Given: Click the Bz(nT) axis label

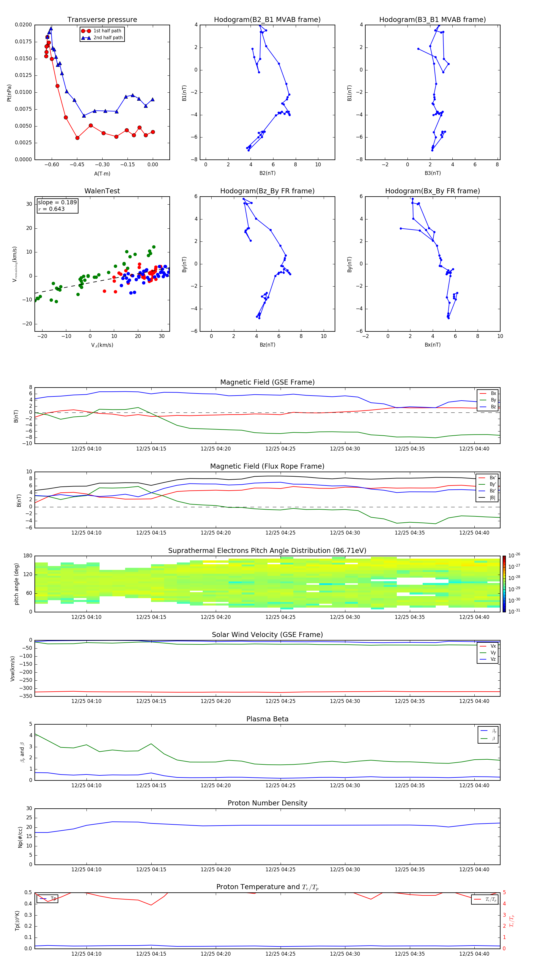Looking at the screenshot, I should [x=267, y=345].
